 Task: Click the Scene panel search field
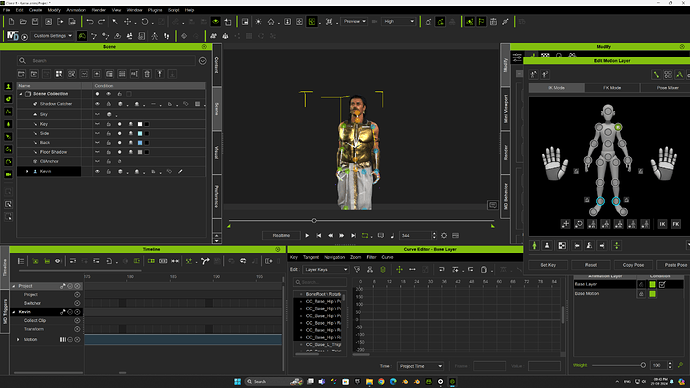coord(106,61)
